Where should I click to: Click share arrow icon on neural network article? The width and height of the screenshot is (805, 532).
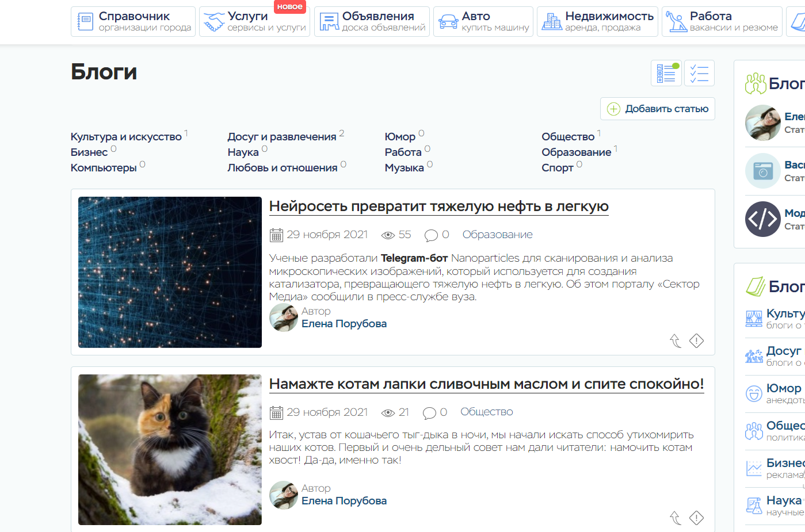676,341
